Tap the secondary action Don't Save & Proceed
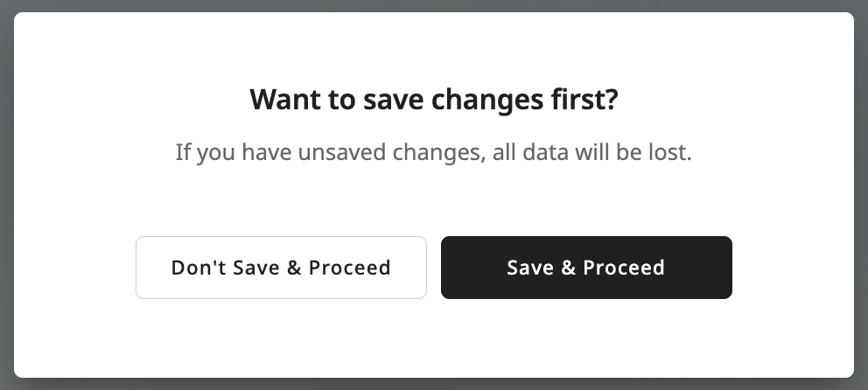868x390 pixels. click(281, 268)
